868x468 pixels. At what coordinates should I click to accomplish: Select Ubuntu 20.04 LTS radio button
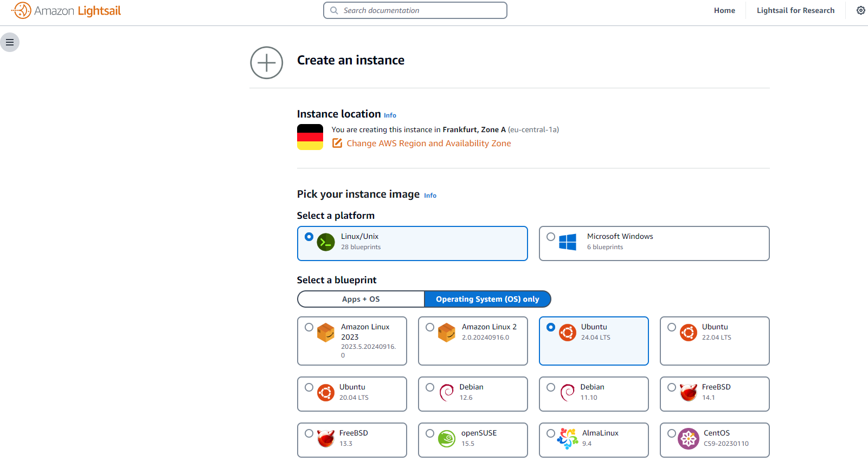(x=309, y=387)
